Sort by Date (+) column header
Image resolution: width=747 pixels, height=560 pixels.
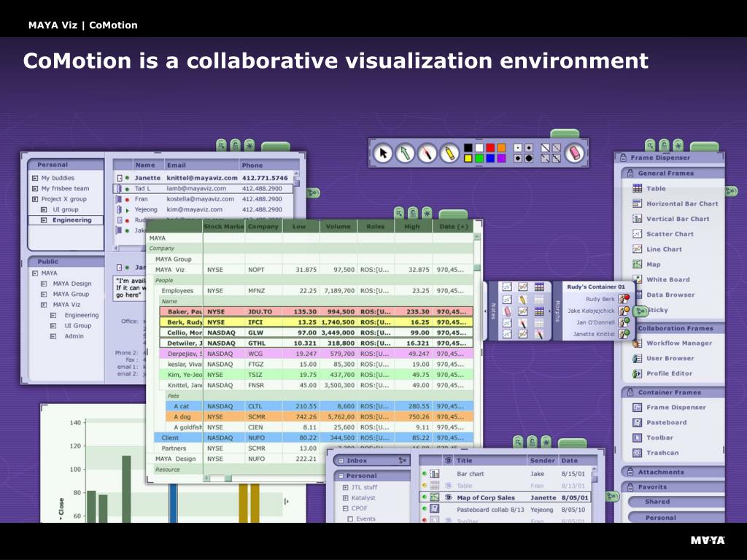click(452, 227)
